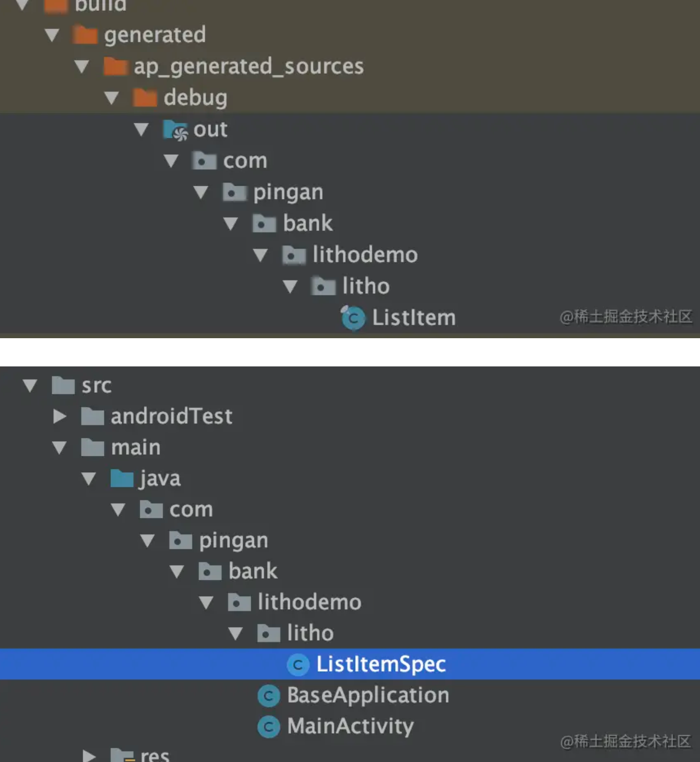Select the androidTest folder label

click(x=171, y=416)
